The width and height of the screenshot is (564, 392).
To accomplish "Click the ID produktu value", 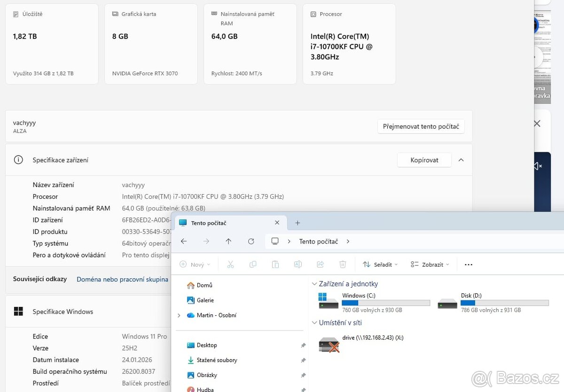I will click(147, 232).
